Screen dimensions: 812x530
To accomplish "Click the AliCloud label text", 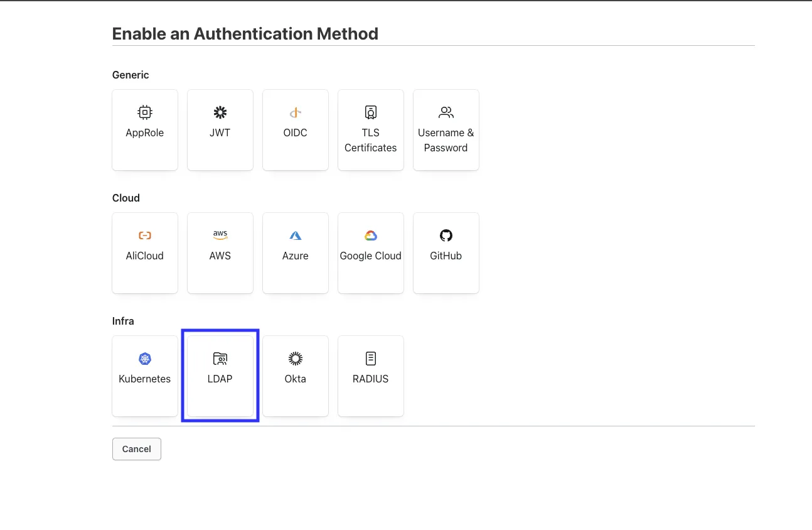I will [145, 256].
